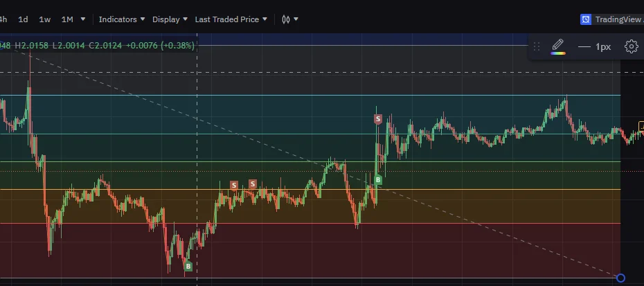
Task: Select the 1d timeframe
Action: [x=23, y=19]
